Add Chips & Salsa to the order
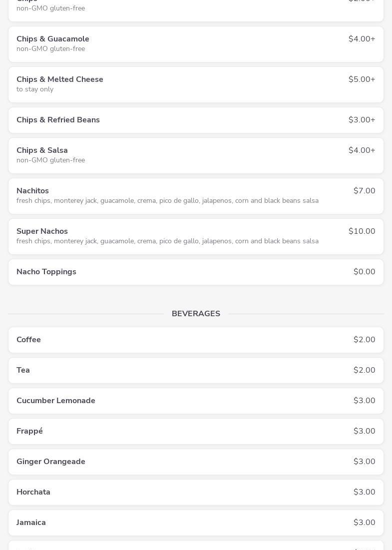 (42, 150)
